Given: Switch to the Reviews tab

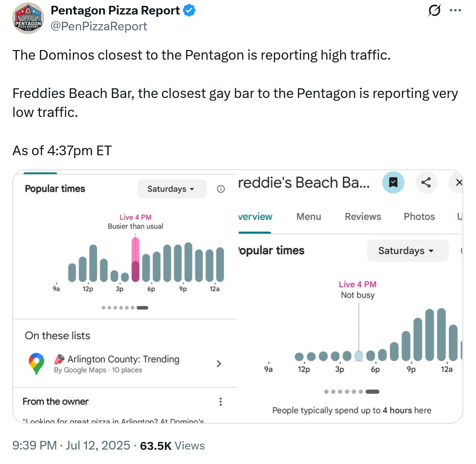Looking at the screenshot, I should tap(363, 217).
